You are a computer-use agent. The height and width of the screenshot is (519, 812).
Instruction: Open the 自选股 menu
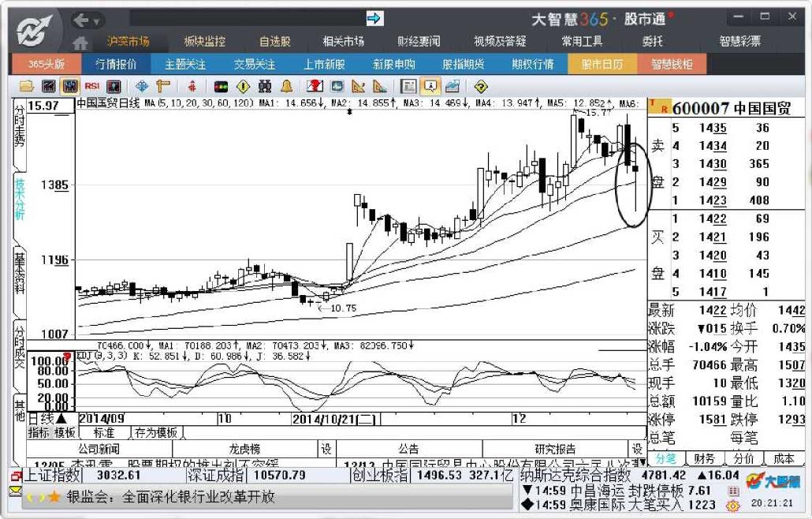tap(275, 41)
